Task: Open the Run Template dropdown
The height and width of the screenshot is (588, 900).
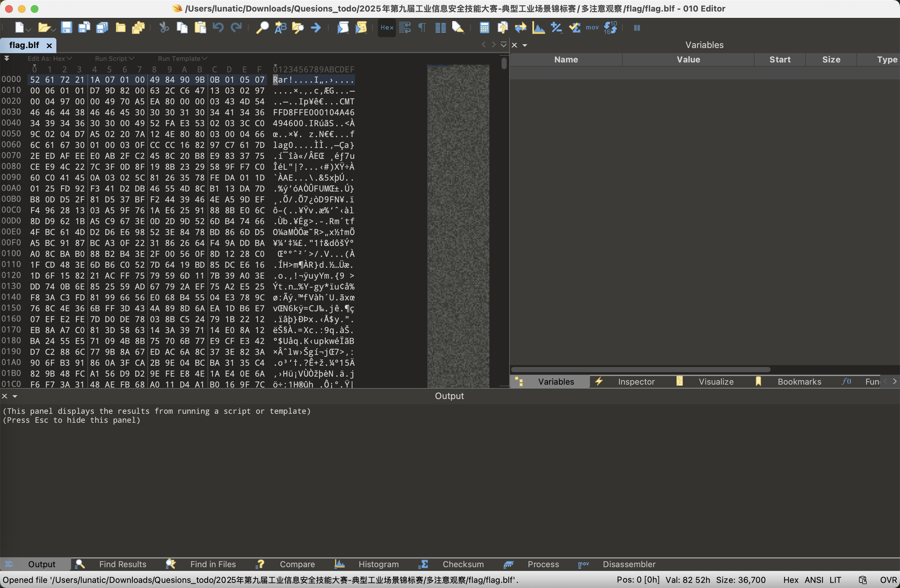Action: tap(183, 59)
